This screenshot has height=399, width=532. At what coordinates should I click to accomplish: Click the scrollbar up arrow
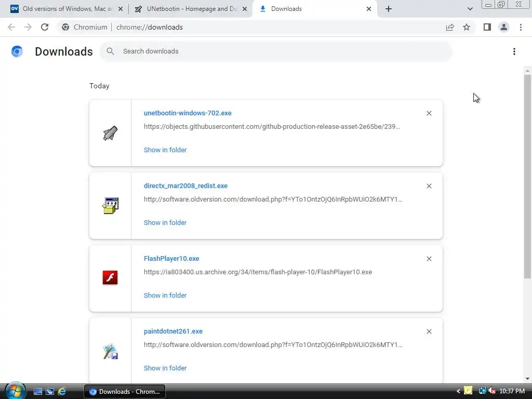coord(527,71)
